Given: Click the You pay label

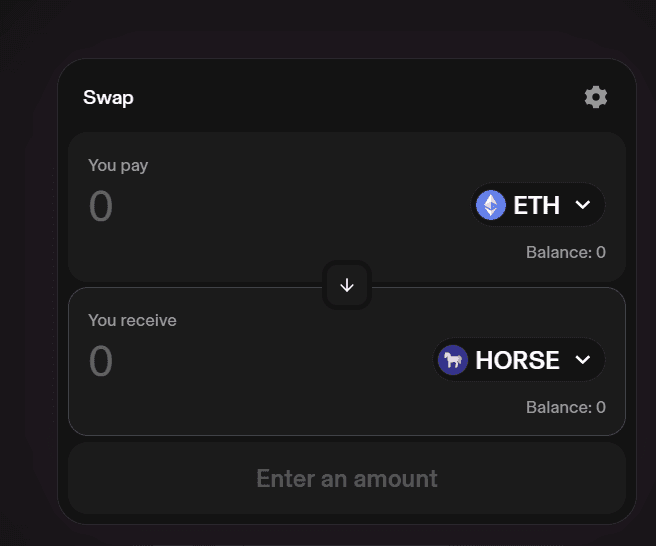Looking at the screenshot, I should click(x=118, y=166).
